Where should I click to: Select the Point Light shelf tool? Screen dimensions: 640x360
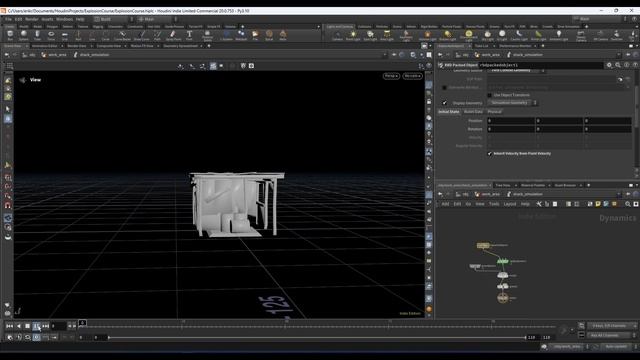[x=353, y=36]
